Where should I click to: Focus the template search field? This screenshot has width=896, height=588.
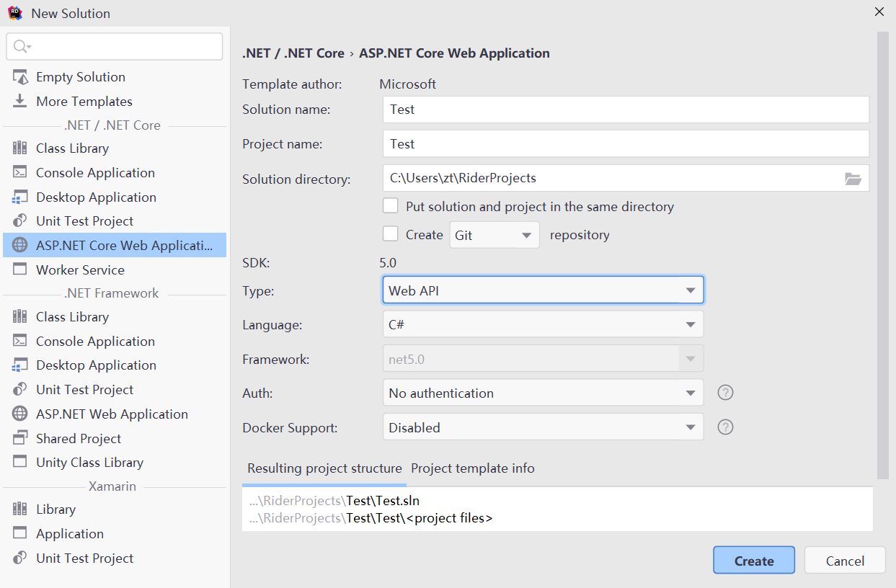click(115, 47)
